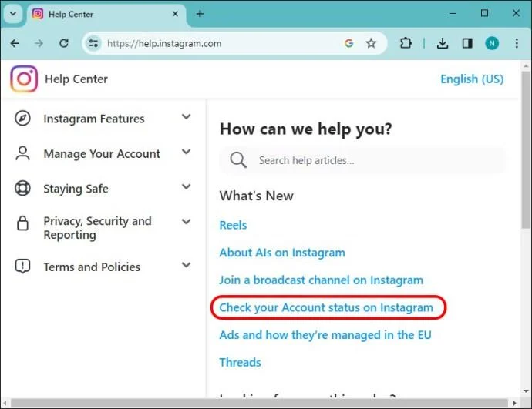The height and width of the screenshot is (409, 532).
Task: Click the compass icon for Instagram Features
Action: (22, 119)
